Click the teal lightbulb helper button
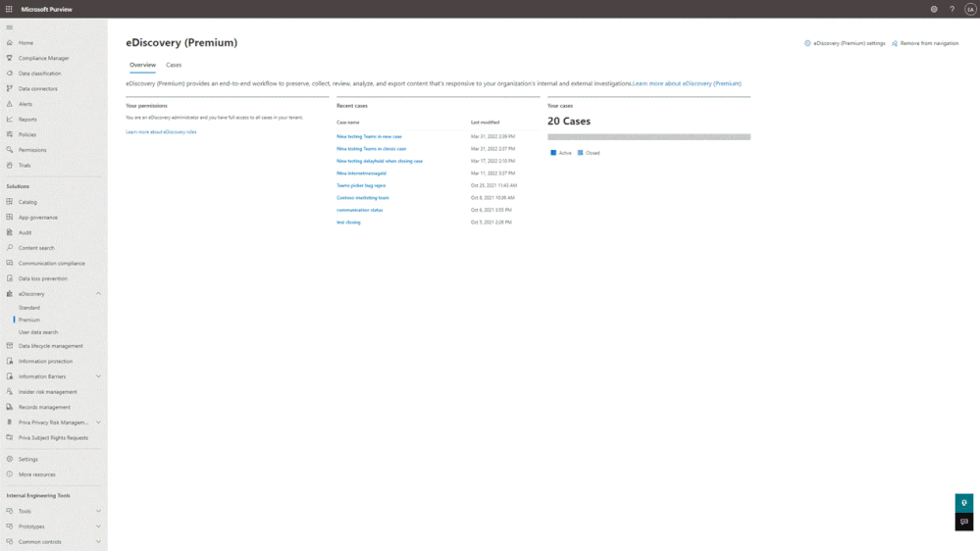 click(963, 503)
